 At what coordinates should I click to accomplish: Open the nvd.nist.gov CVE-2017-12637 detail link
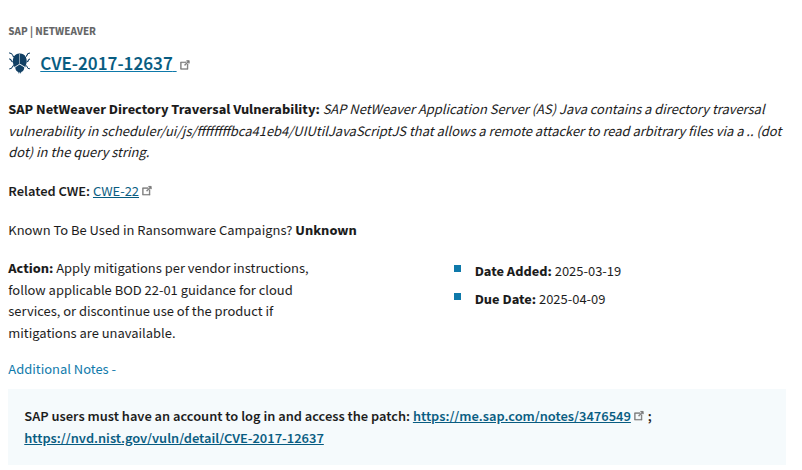(x=174, y=438)
